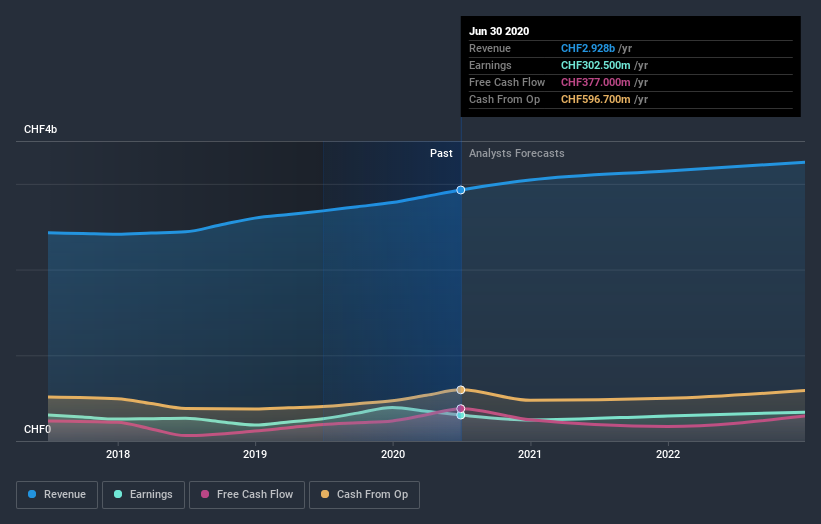
Task: Click the CHF302.500m earnings value
Action: tap(595, 65)
